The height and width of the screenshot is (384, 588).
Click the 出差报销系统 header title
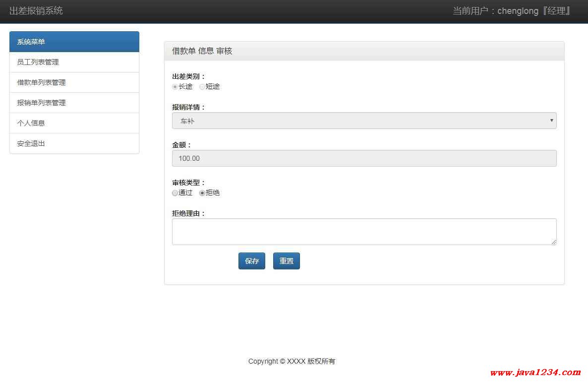(x=36, y=11)
